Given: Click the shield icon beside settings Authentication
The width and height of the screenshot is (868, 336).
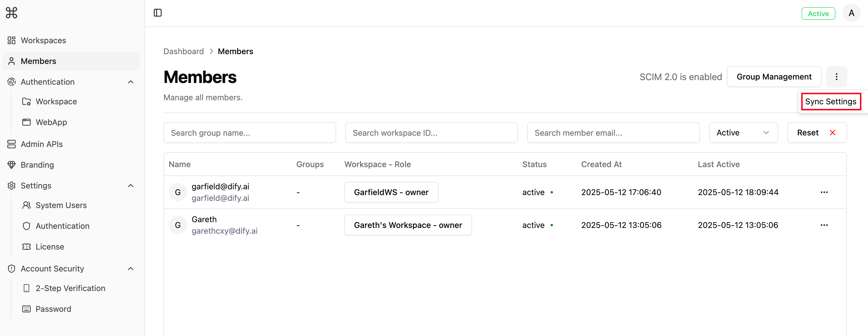Looking at the screenshot, I should (26, 226).
